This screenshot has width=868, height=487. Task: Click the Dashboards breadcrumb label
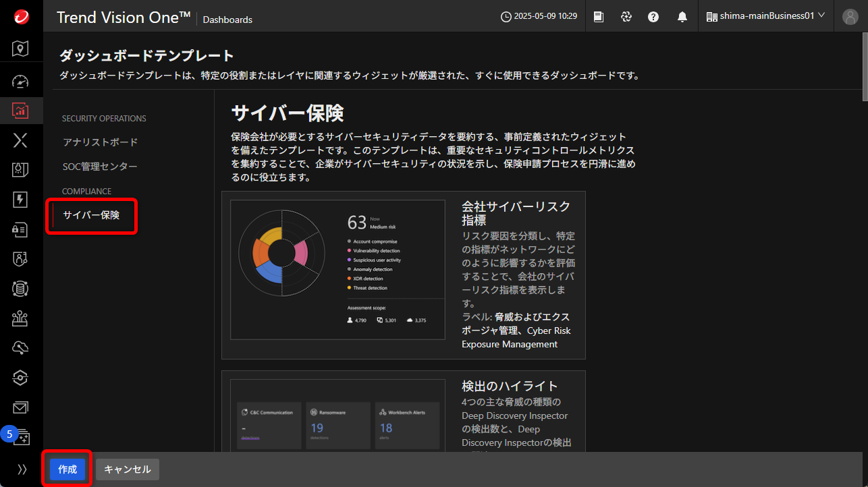click(227, 20)
